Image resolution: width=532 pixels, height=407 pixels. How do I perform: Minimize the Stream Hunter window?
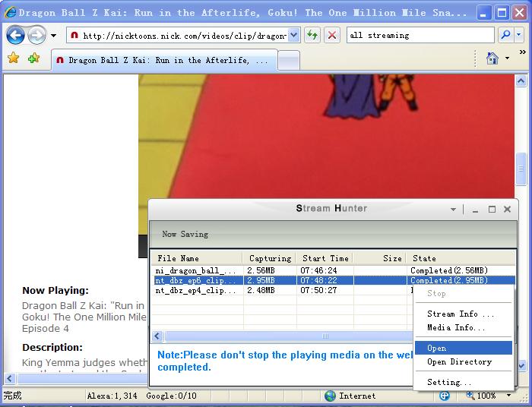pos(475,210)
